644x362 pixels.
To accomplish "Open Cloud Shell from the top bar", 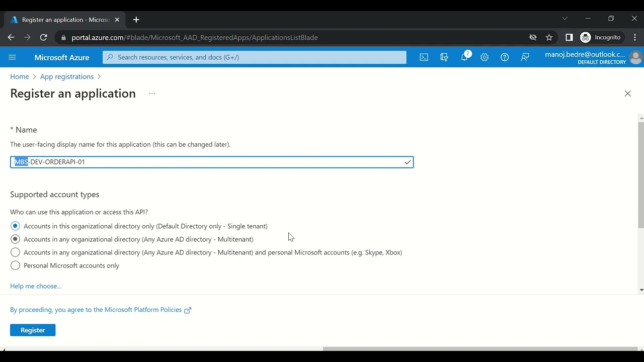I will point(424,57).
